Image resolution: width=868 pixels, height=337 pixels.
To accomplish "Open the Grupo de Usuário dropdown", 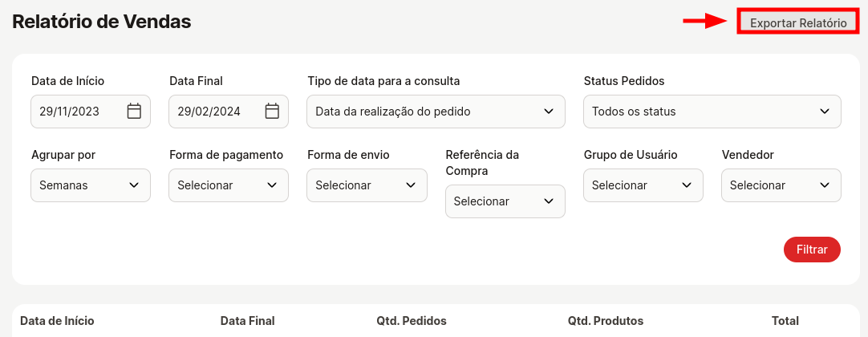I will 643,185.
